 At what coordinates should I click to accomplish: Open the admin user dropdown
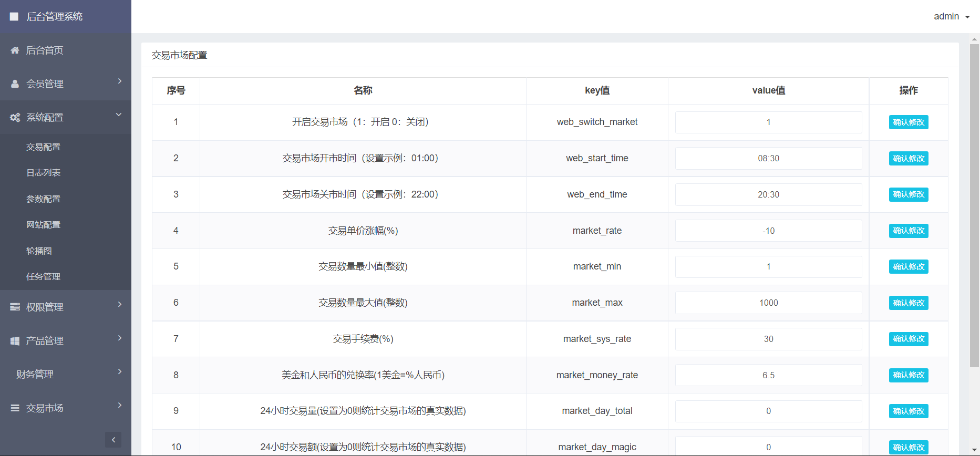click(x=952, y=17)
